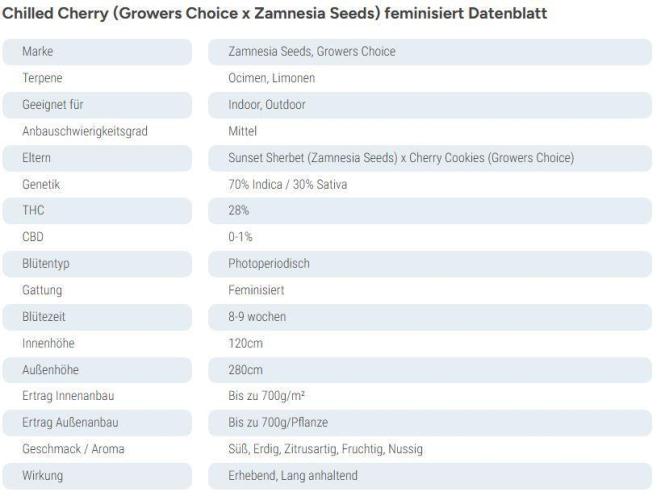Select the Süß, Erdig, Zitrusartig aroma value
665x500 pixels.
pyautogui.click(x=325, y=449)
